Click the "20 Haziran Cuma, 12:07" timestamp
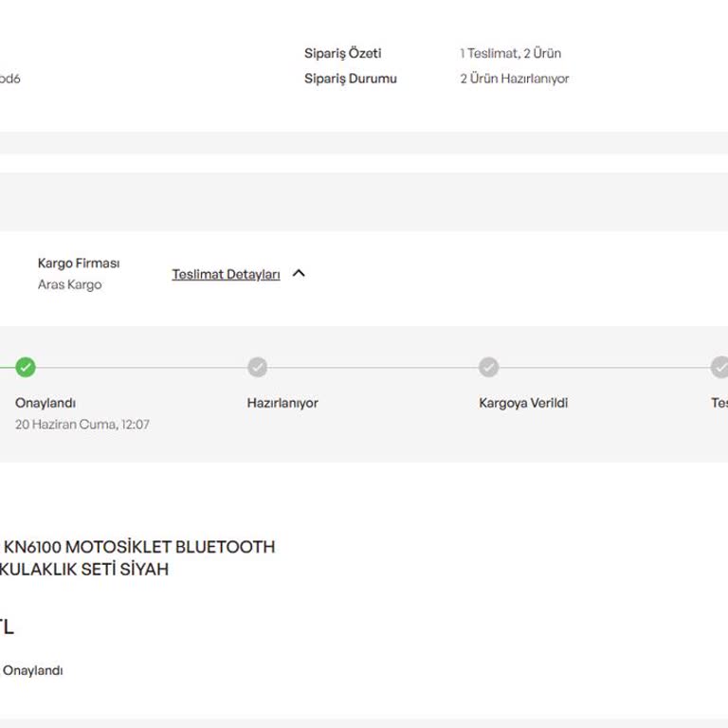This screenshot has height=728, width=728. coord(82,425)
